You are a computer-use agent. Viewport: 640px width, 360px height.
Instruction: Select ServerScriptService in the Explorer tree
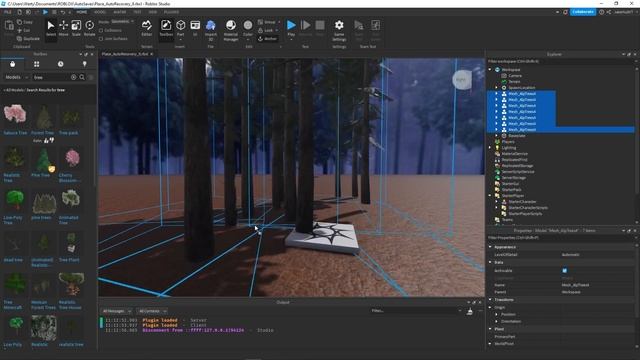coord(518,172)
